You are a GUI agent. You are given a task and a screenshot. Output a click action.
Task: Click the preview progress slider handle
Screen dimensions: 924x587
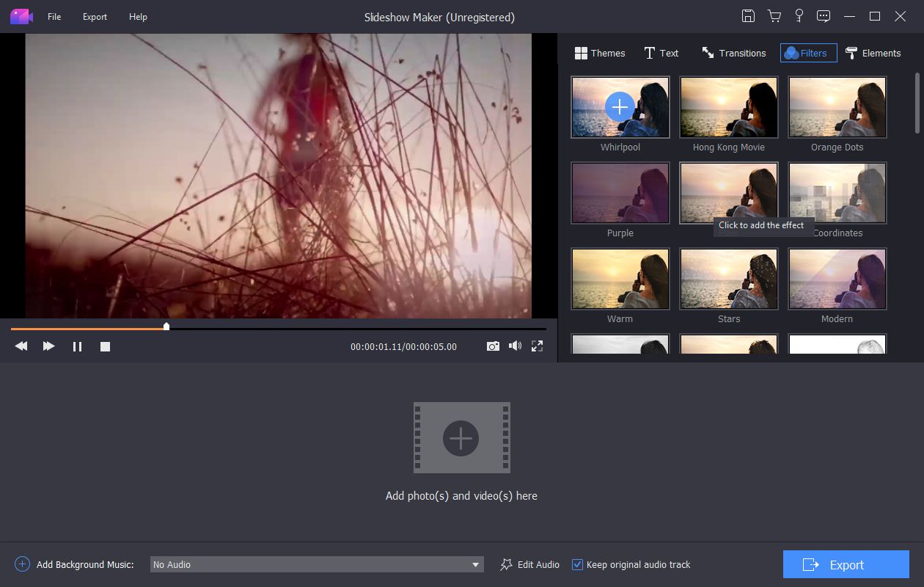pos(166,327)
